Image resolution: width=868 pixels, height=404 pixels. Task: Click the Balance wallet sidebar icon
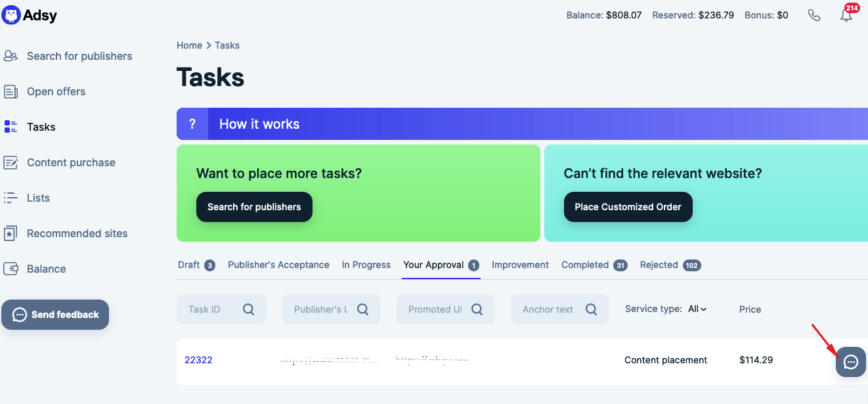(11, 269)
